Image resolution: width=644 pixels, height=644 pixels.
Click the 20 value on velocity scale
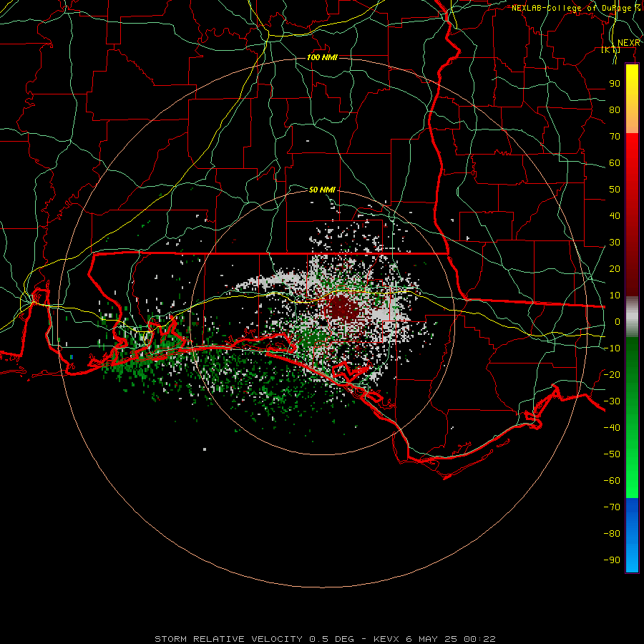pos(615,269)
